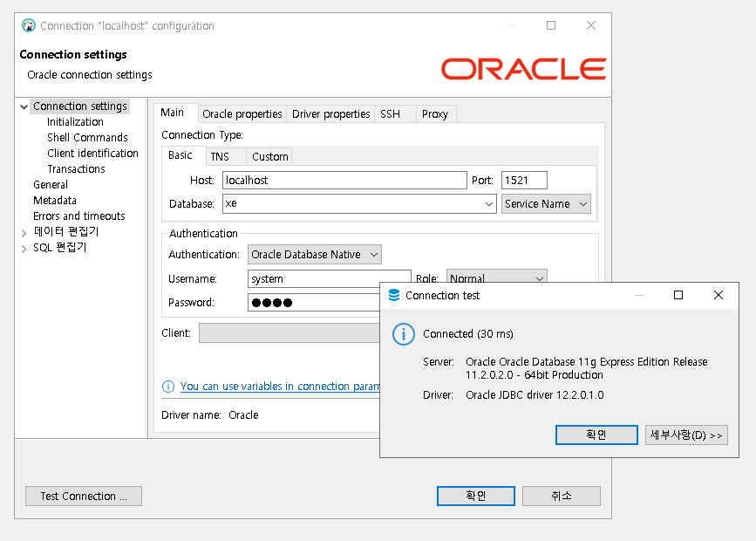Select SQL 편집기 in the tree
The height and width of the screenshot is (541, 756).
point(60,248)
